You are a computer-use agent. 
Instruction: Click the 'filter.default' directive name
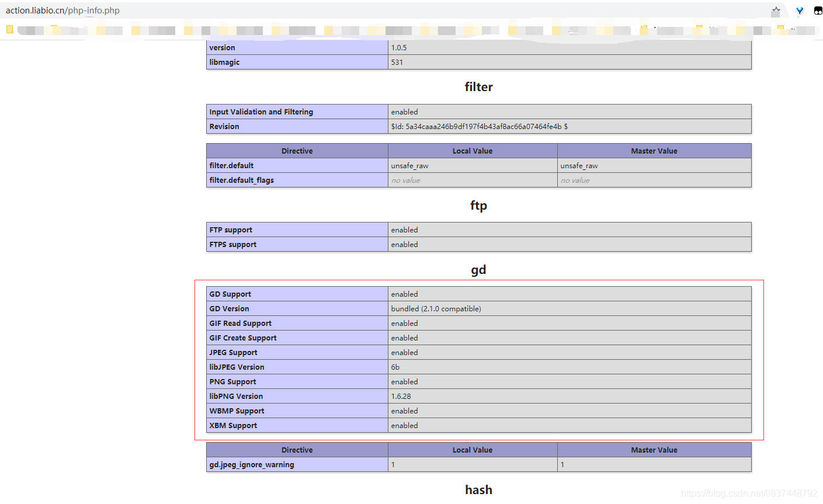click(x=231, y=166)
